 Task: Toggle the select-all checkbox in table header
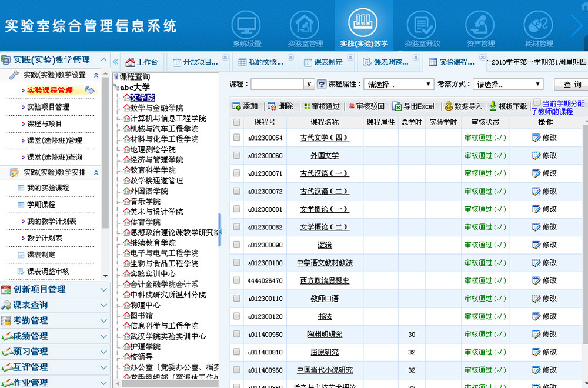tap(236, 122)
